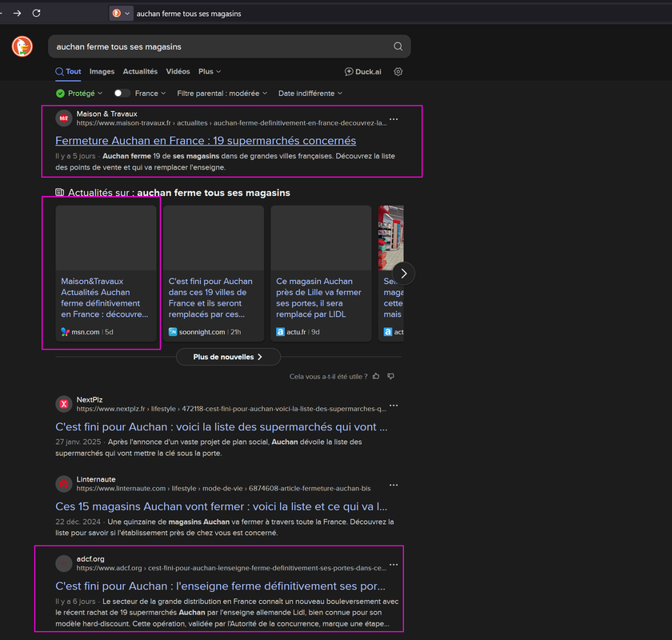Open more options for Maison & Travaux result
The image size is (672, 640).
click(394, 118)
